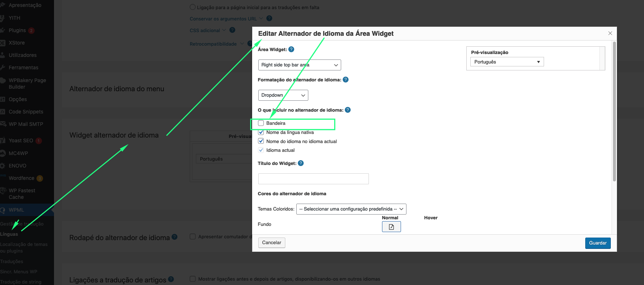Click Wordfence notification badge
The image size is (644, 285).
(40, 178)
